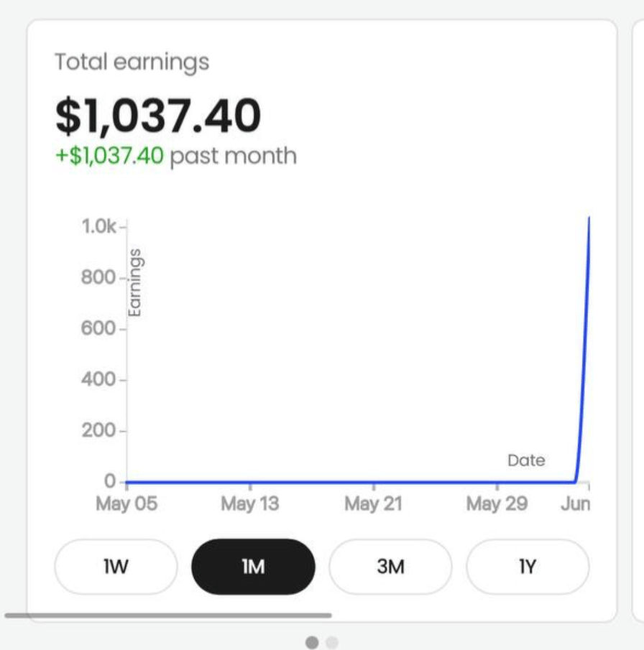Go to second page indicator dot
The width and height of the screenshot is (644, 650).
331,642
